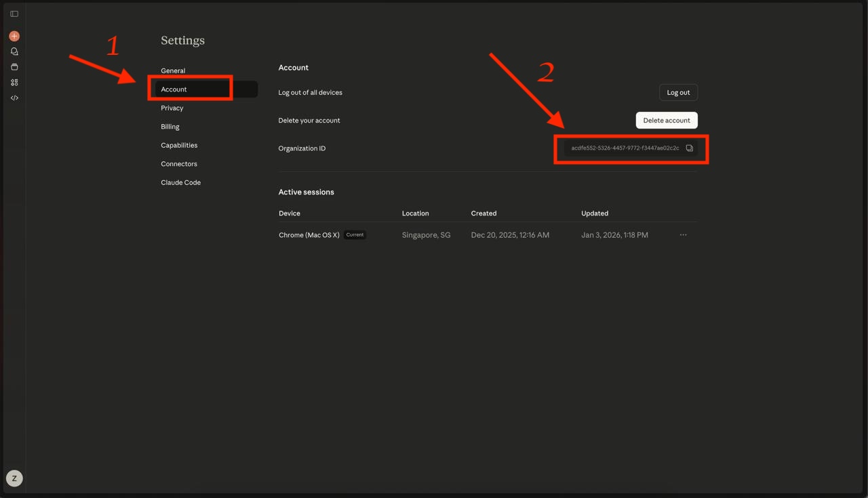Open the Artifacts shapes icon

click(14, 83)
